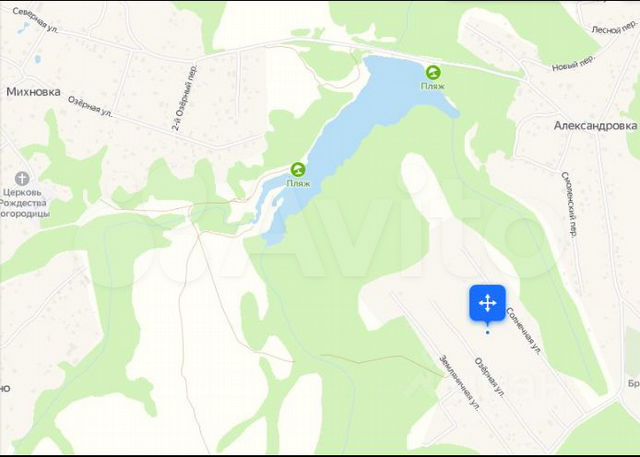Screen dimensions: 640x457
Task: Click the southern Пляж text label
Action: tap(298, 184)
